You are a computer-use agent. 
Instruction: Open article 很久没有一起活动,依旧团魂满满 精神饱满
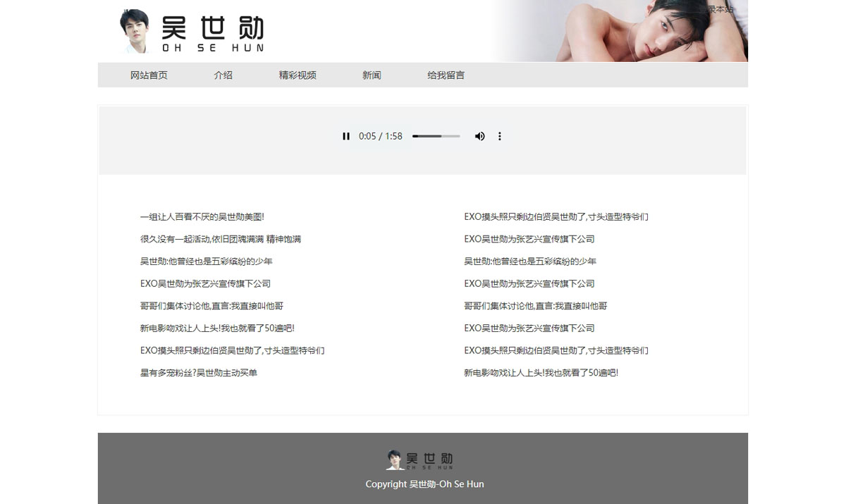pyautogui.click(x=221, y=239)
